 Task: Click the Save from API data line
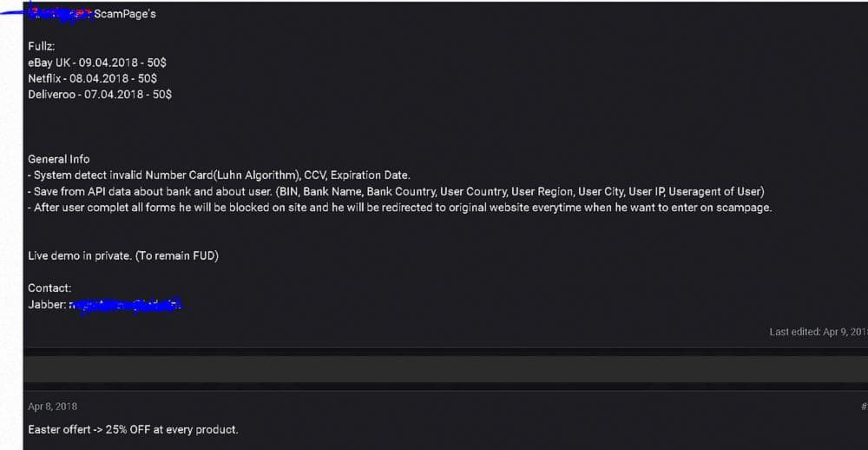coord(397,192)
